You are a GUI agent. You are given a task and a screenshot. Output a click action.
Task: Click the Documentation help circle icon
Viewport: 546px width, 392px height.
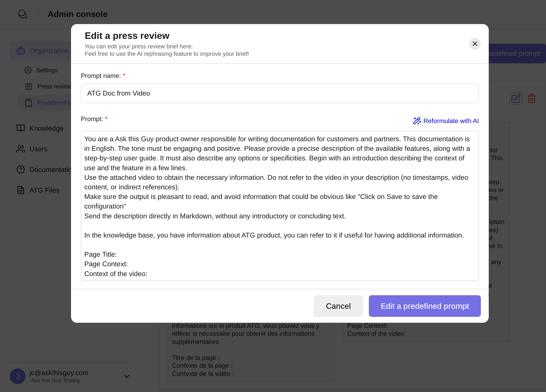click(x=21, y=169)
